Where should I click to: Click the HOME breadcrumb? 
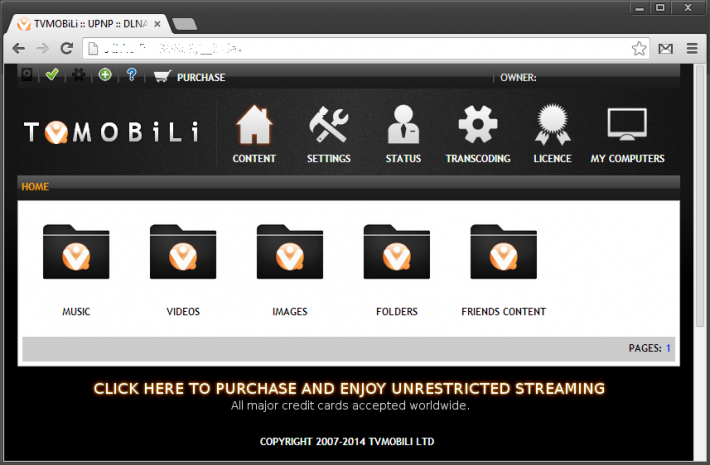35,187
